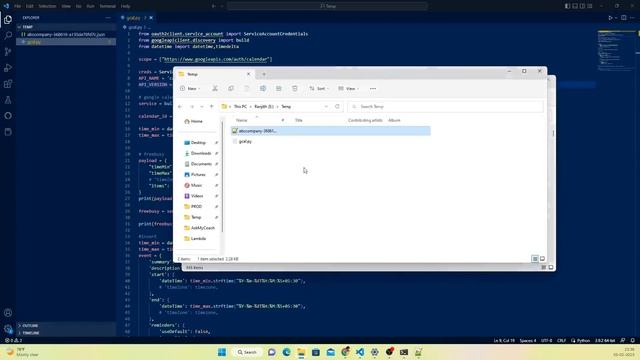640x360 pixels.
Task: Click the Search Temp input field
Action: [445, 107]
